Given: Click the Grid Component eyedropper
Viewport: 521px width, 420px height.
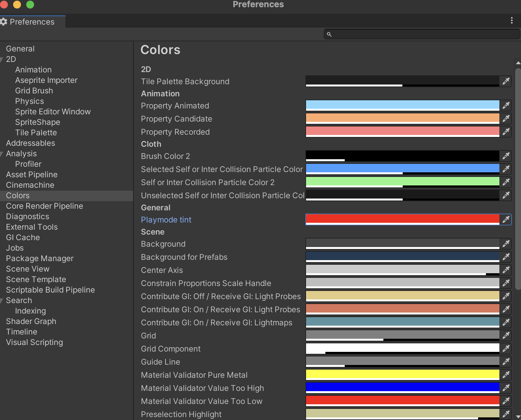Looking at the screenshot, I should (506, 349).
